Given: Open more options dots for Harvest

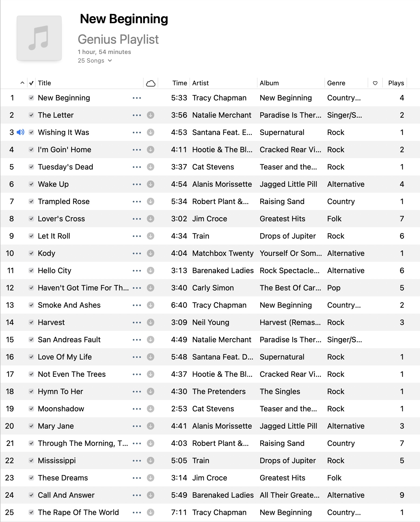Looking at the screenshot, I should (x=137, y=323).
